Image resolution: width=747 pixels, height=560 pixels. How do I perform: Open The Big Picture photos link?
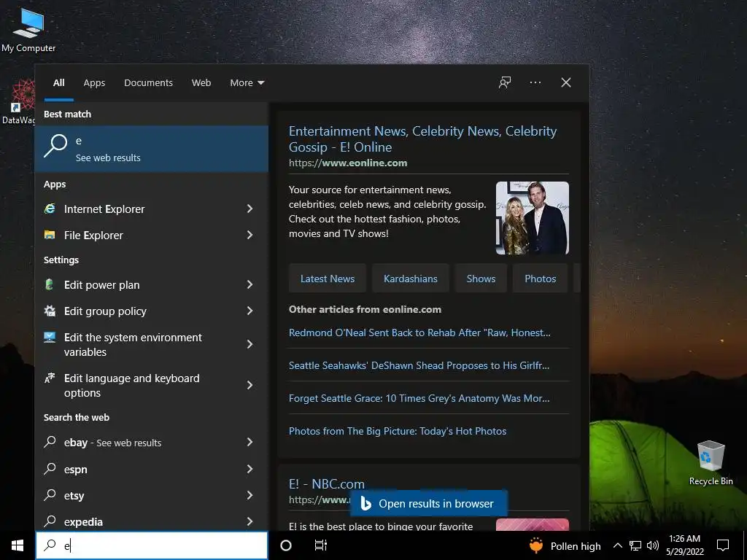pos(398,431)
